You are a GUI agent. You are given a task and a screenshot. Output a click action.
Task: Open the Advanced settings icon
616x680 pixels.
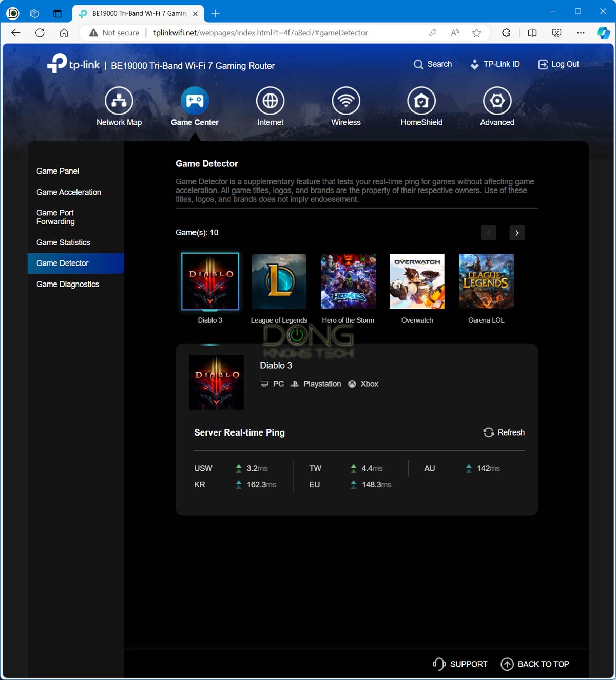click(x=497, y=107)
